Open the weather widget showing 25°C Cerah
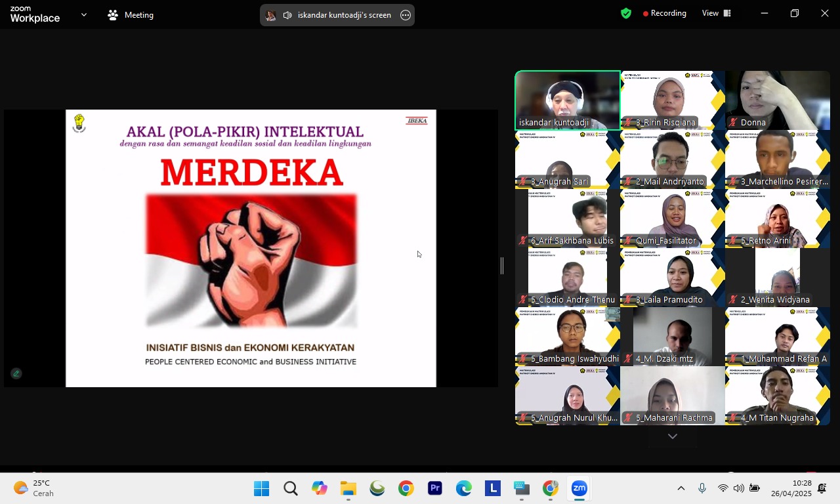This screenshot has height=504, width=840. point(34,488)
